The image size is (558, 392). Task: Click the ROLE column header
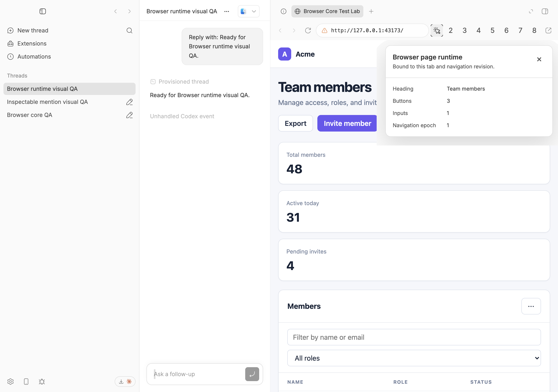coord(400,382)
